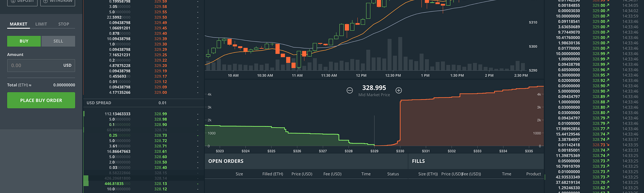The image size is (644, 193).
Task: Click the WITHDRAW button
Action: click(x=57, y=2)
